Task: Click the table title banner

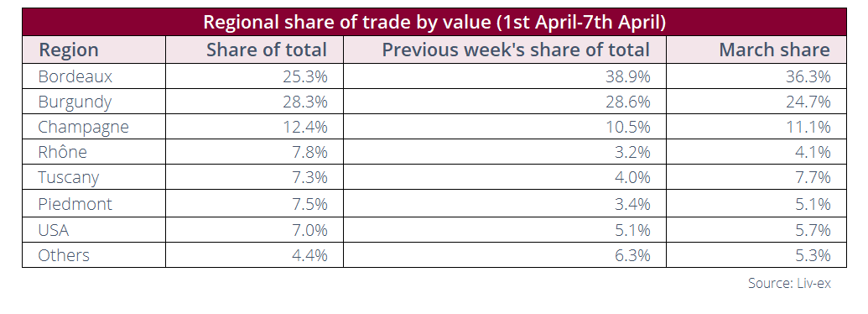Action: 434,22
